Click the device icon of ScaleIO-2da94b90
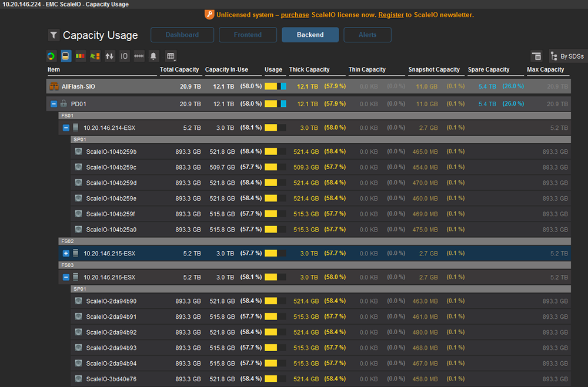588x387 pixels. [78, 301]
